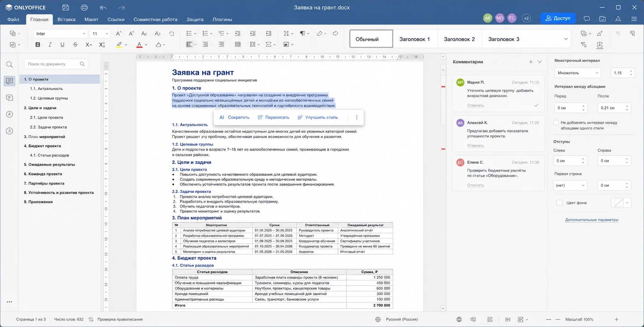The image size is (644, 327).
Task: Apply strikethrough formatting
Action: click(75, 45)
